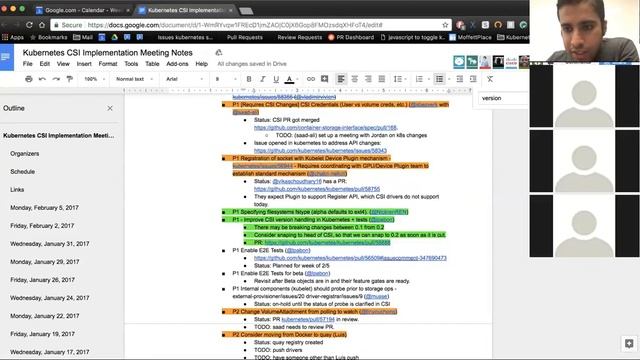Open the Docs home icon

coord(7,57)
